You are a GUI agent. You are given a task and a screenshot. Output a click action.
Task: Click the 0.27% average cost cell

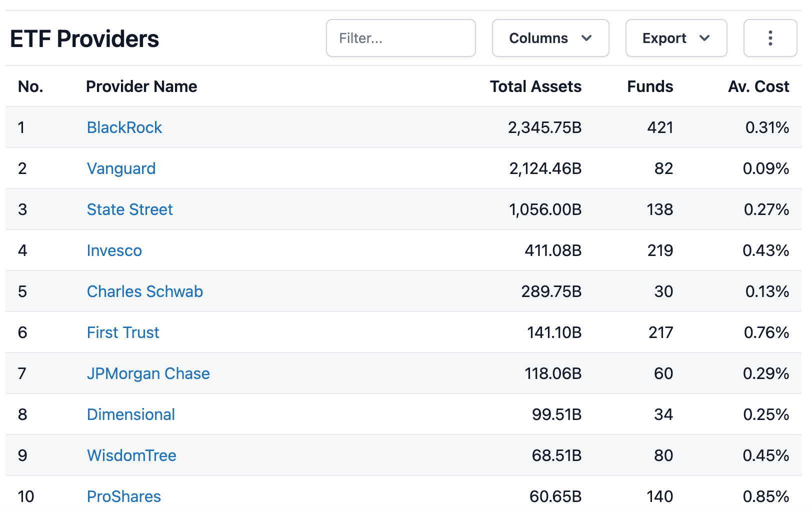(766, 209)
